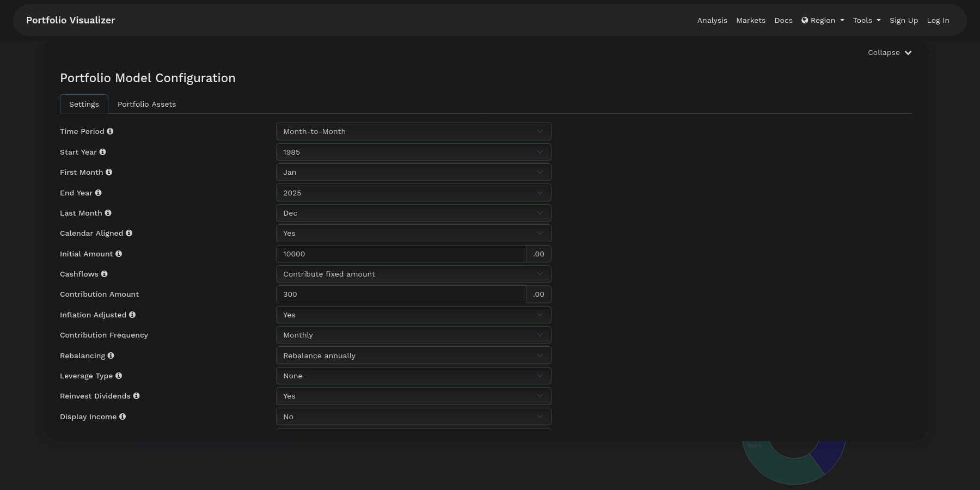Click the globe icon in Region menu
Viewport: 980px width, 490px height.
click(x=805, y=20)
